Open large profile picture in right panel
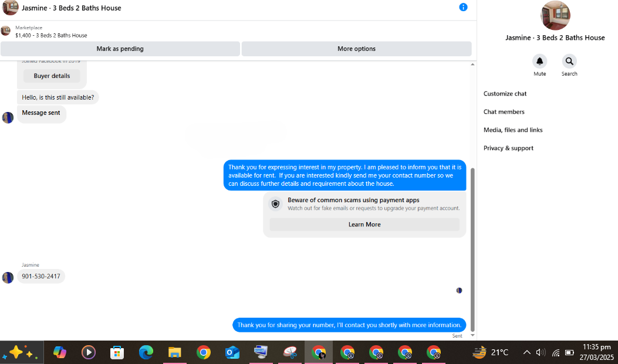 [555, 15]
